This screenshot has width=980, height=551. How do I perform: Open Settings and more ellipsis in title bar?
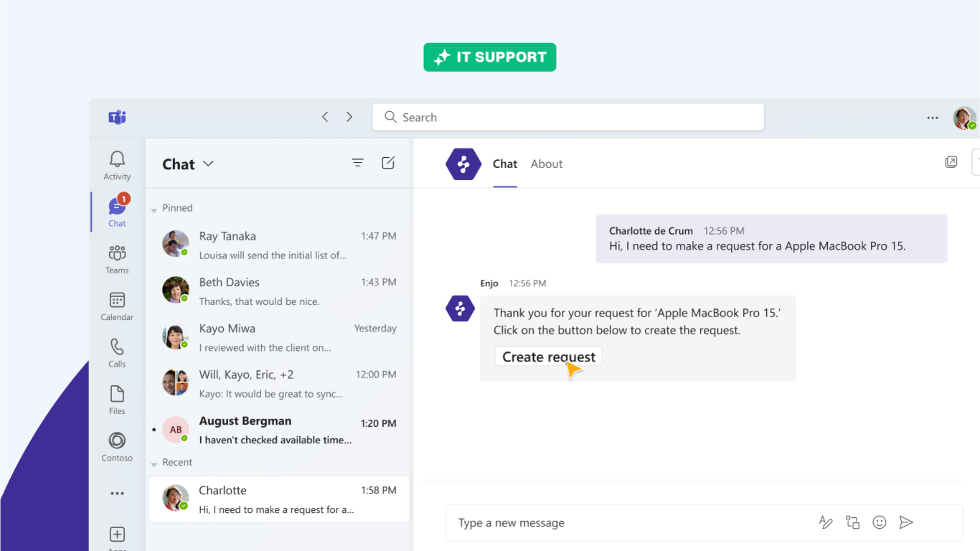(x=933, y=118)
